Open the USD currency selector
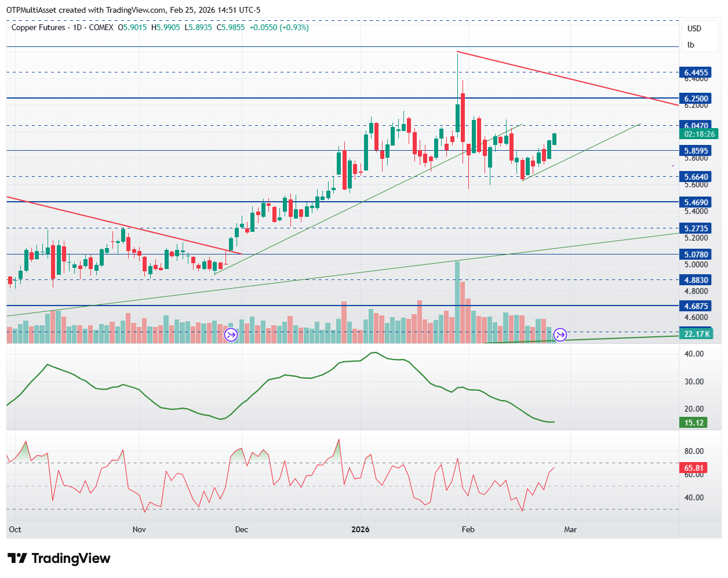 point(694,28)
